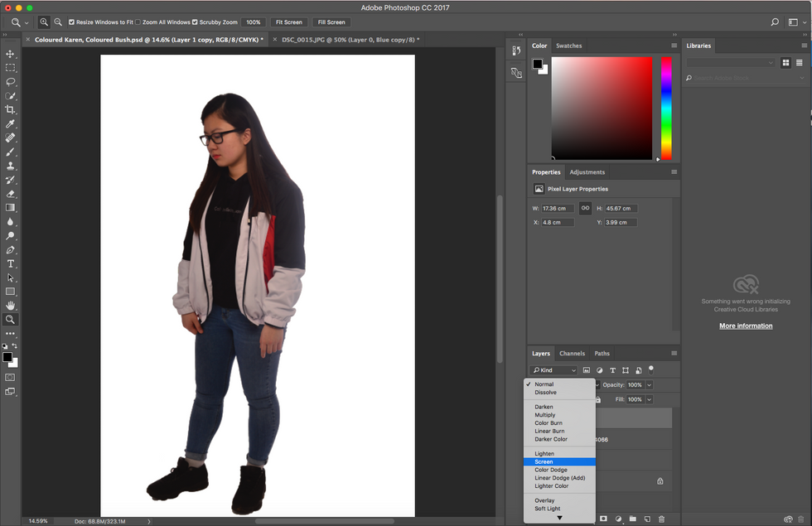Choose Screen blend mode
This screenshot has width=812, height=526.
(559, 462)
